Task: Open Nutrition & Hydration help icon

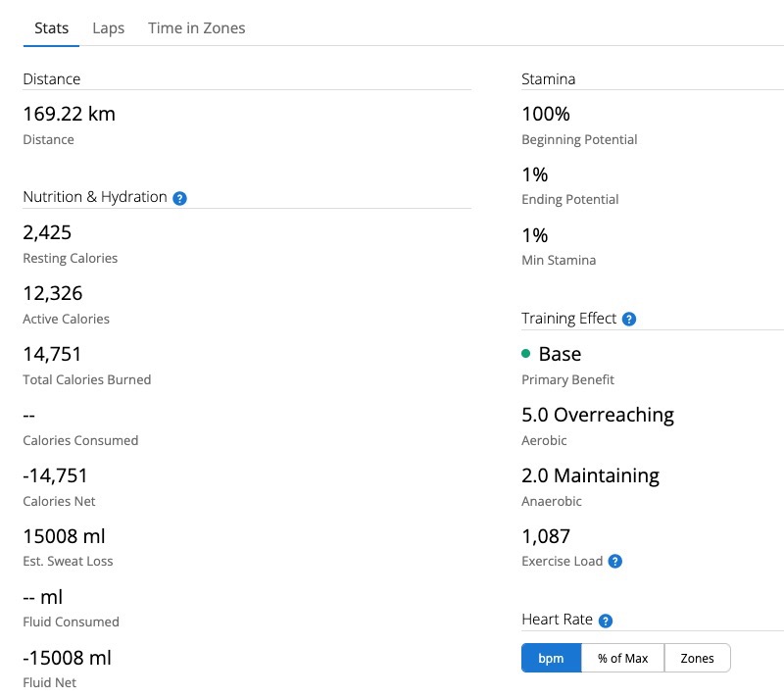Action: click(x=179, y=198)
